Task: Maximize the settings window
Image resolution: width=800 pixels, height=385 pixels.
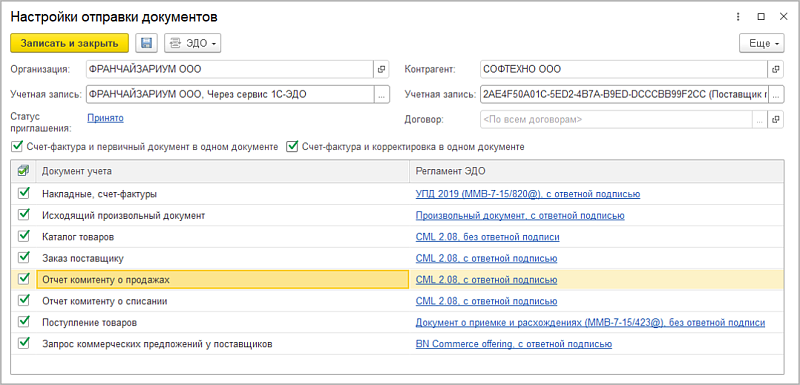Action: (761, 17)
